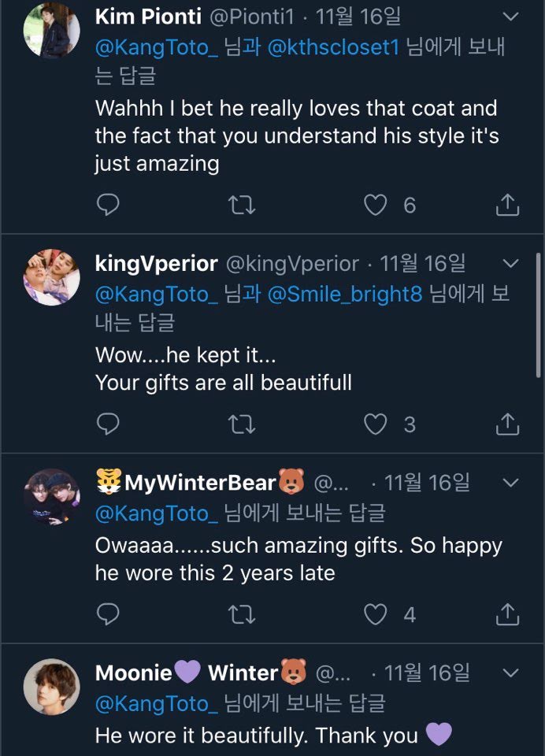Viewport: 545px width, 756px height.
Task: Open options chevron on Moonie Winter's tweet
Action: pos(511,673)
